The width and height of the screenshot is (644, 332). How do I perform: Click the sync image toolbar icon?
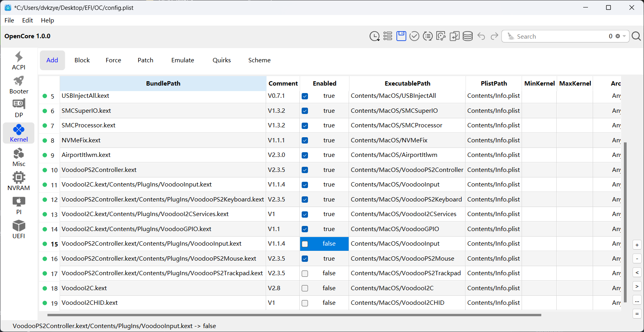click(x=441, y=36)
